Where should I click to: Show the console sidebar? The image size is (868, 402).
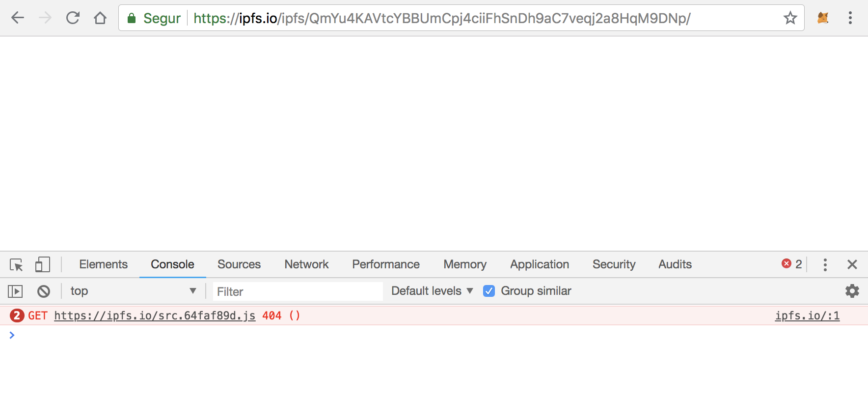click(15, 291)
